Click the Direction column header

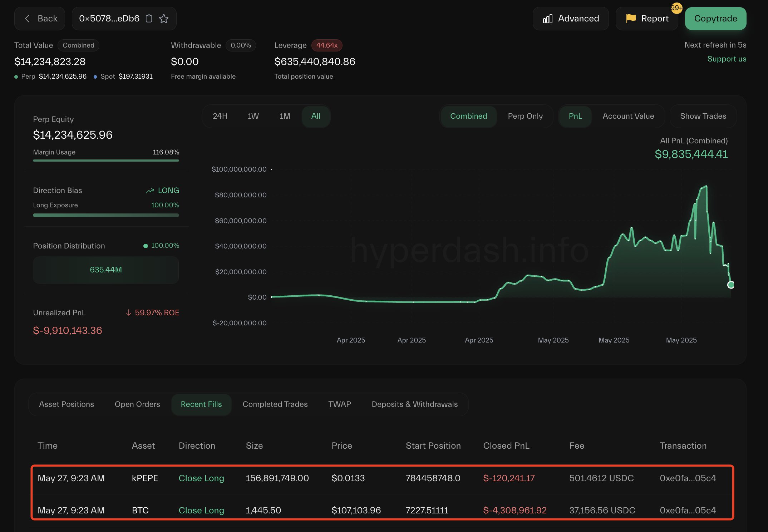(x=197, y=446)
